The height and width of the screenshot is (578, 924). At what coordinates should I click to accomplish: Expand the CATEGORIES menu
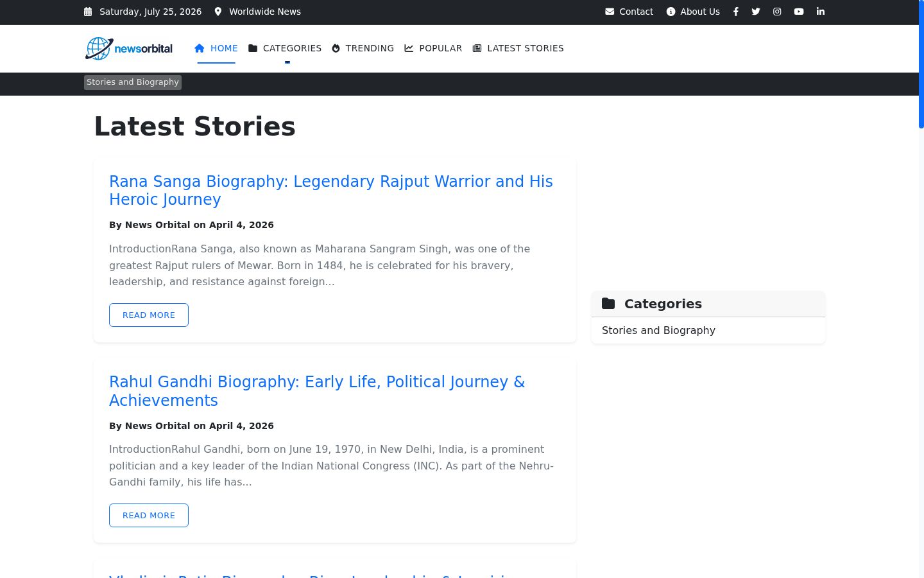[285, 48]
